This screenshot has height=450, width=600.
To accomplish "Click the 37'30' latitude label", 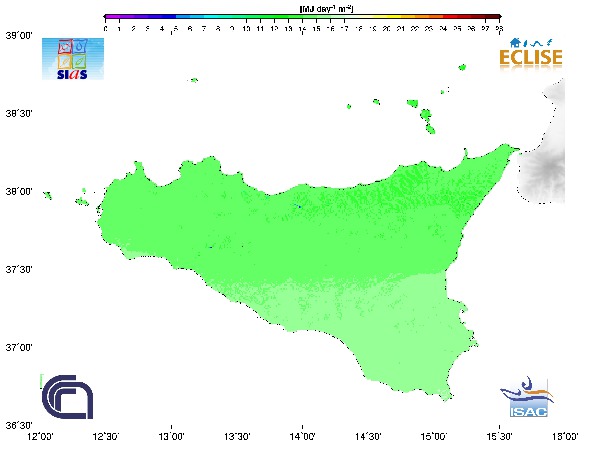I will point(19,269).
